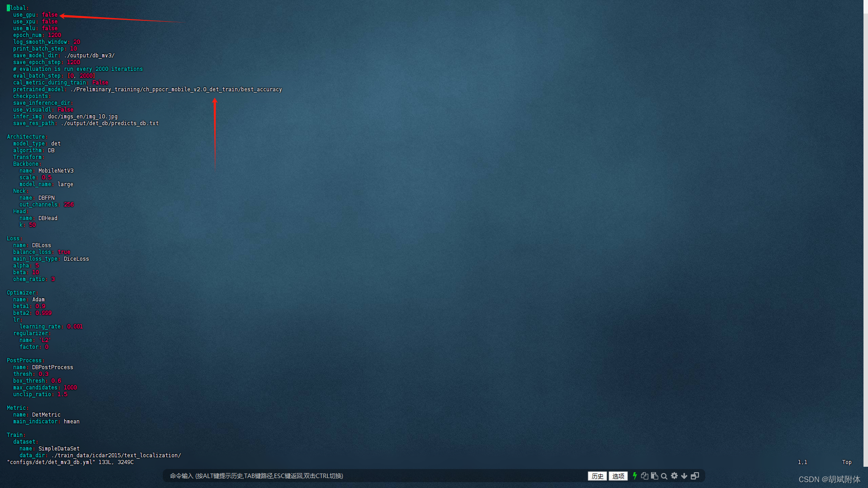Click the name: SimpleDataSet line
The width and height of the screenshot is (868, 488).
(x=49, y=449)
